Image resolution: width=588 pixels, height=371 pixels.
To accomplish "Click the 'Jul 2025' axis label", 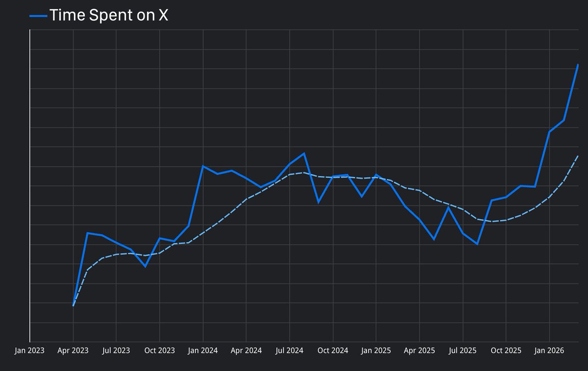I will click(463, 350).
